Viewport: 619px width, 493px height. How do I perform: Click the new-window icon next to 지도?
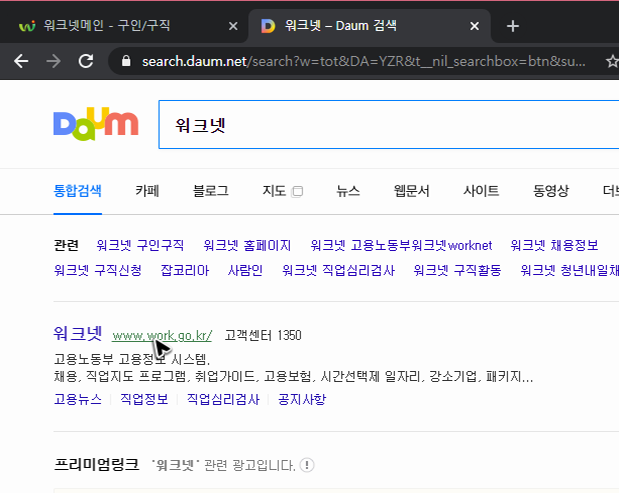click(x=297, y=191)
